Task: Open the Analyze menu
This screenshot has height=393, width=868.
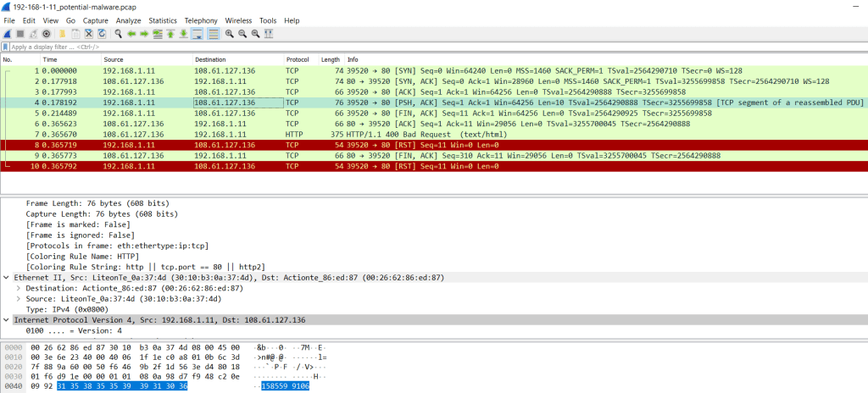Action: click(128, 19)
